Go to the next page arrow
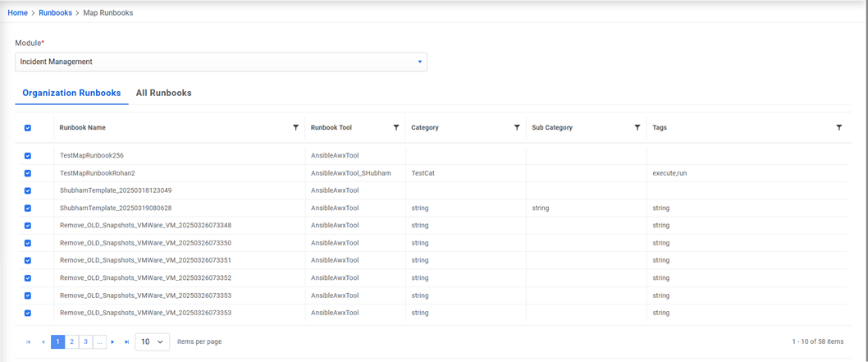 [113, 342]
